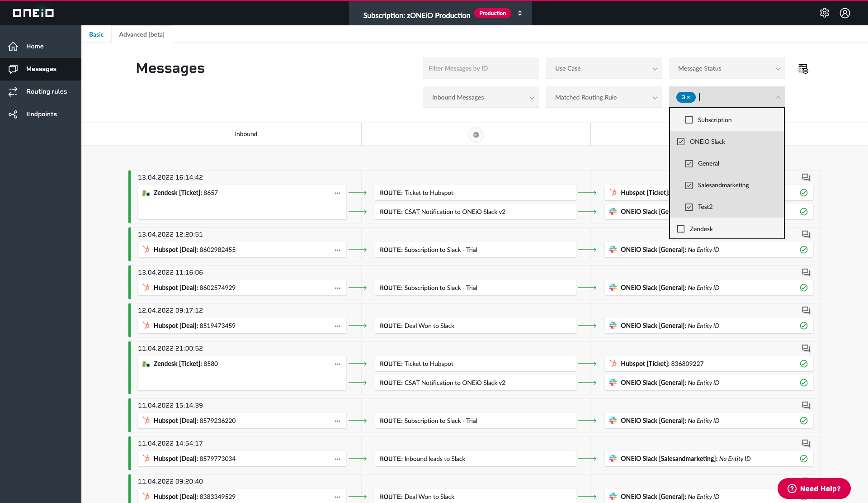Open the settings gear icon

point(825,13)
